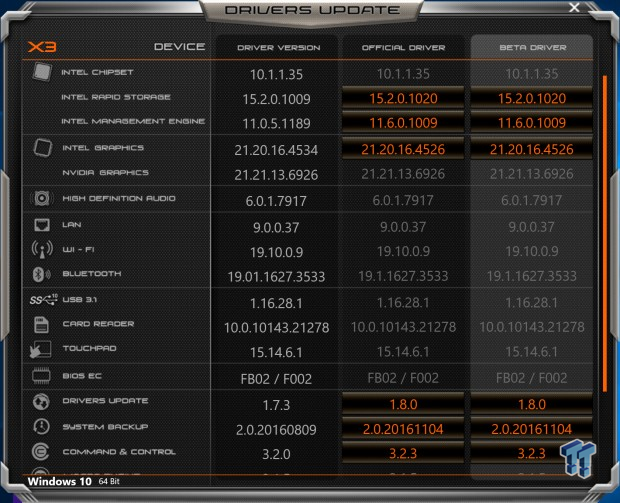Click the USB 3.1 SuperSpeed icon
The width and height of the screenshot is (620, 503).
pos(43,299)
